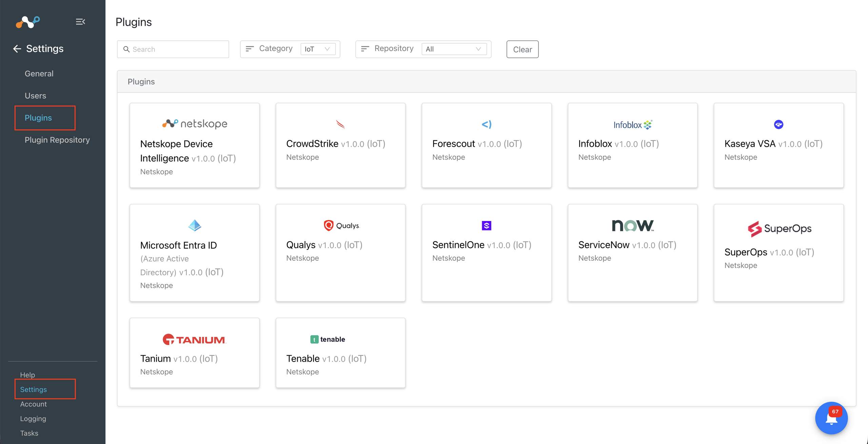Image resolution: width=868 pixels, height=444 pixels.
Task: Click the CrowdStrike plugin logo
Action: click(340, 124)
